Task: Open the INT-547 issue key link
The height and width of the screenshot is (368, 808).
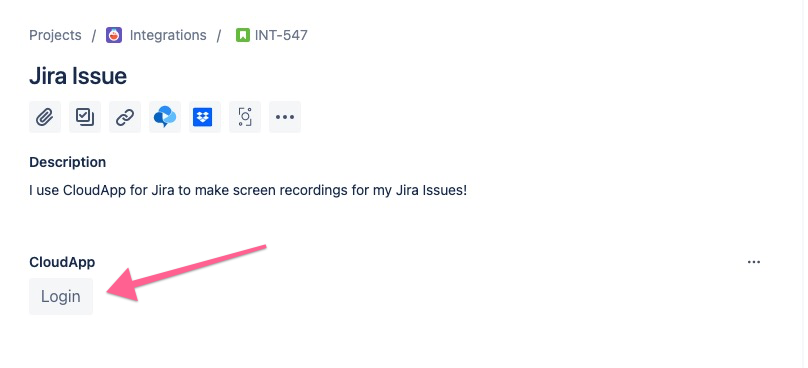Action: [281, 35]
